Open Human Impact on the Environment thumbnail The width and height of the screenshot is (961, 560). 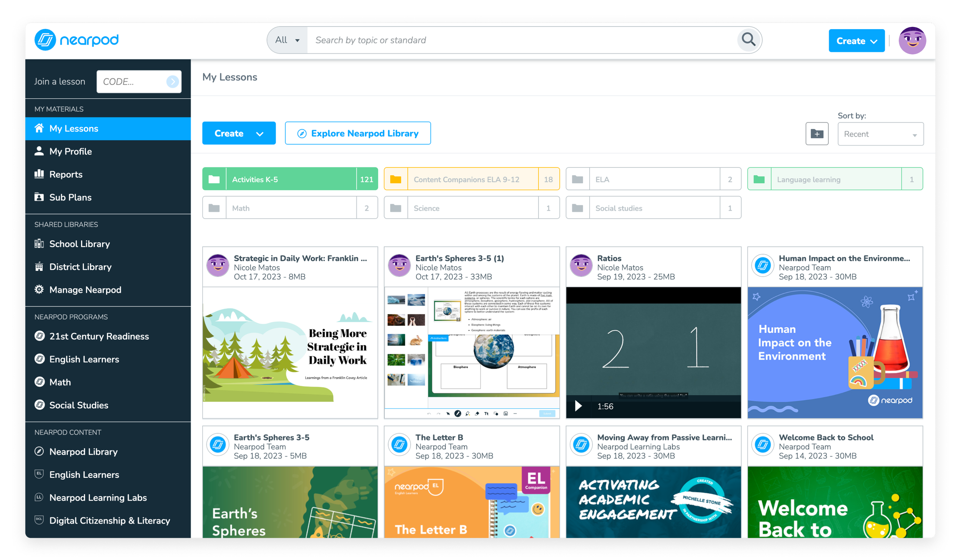835,352
